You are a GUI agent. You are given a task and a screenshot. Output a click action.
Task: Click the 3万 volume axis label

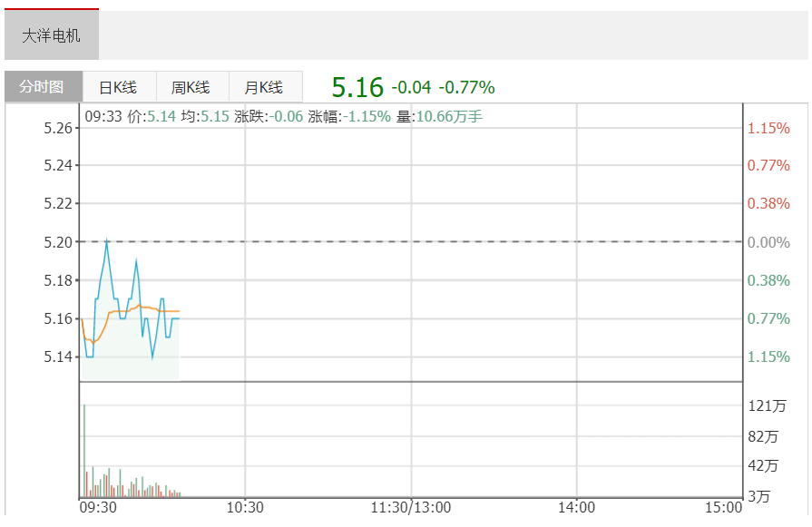[x=758, y=496]
